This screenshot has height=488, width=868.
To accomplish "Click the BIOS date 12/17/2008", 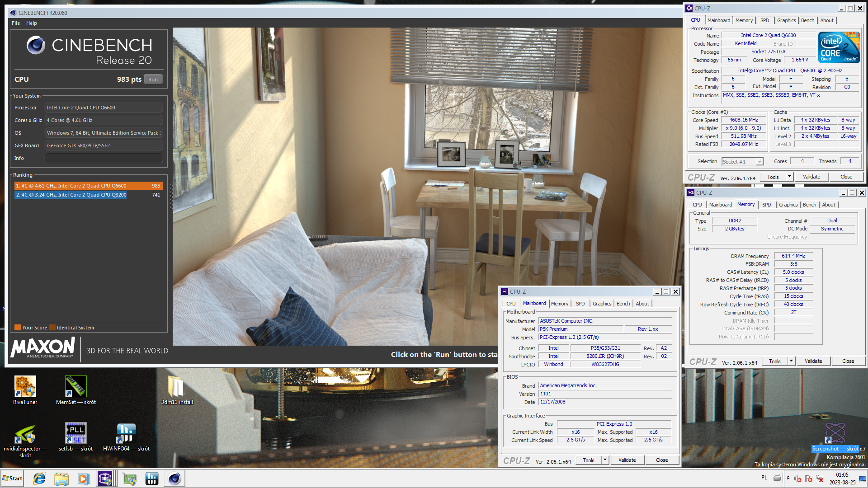I will 605,402.
